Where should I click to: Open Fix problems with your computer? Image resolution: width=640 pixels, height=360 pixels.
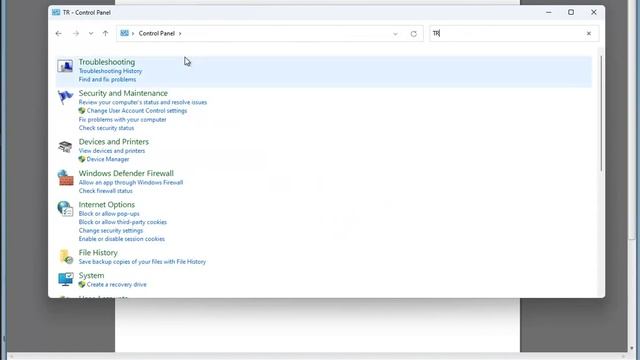point(122,120)
